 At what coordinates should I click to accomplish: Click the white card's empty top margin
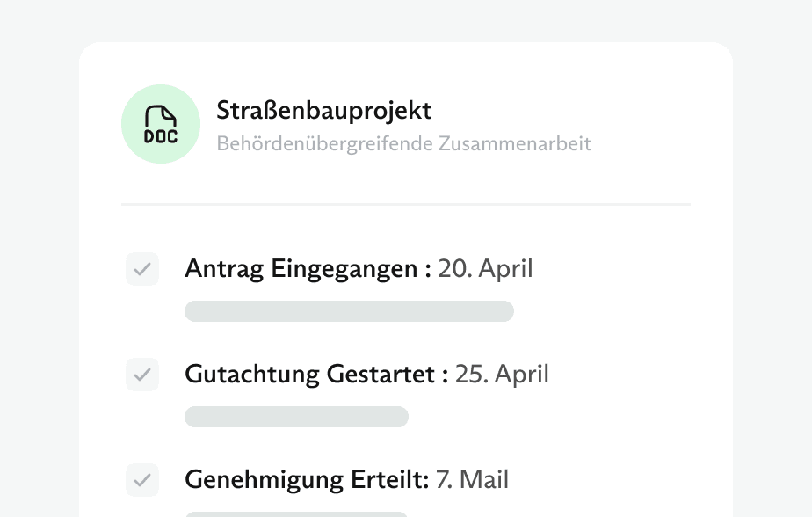406,62
